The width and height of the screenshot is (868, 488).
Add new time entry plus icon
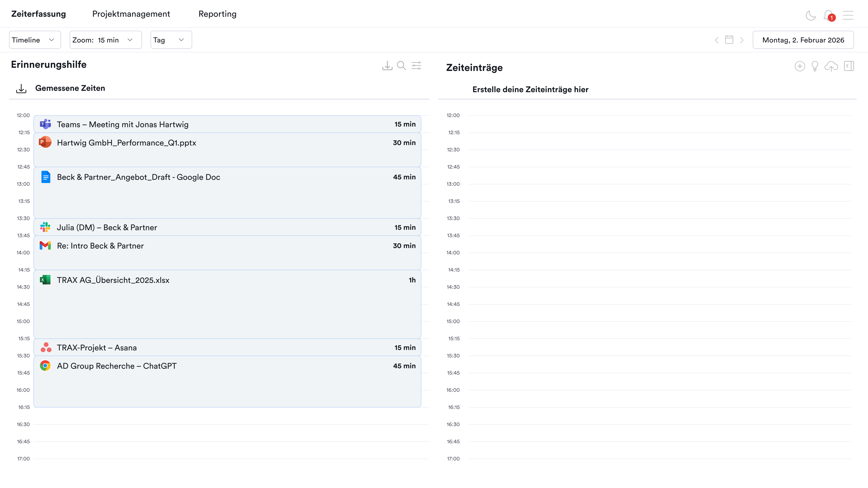click(800, 66)
